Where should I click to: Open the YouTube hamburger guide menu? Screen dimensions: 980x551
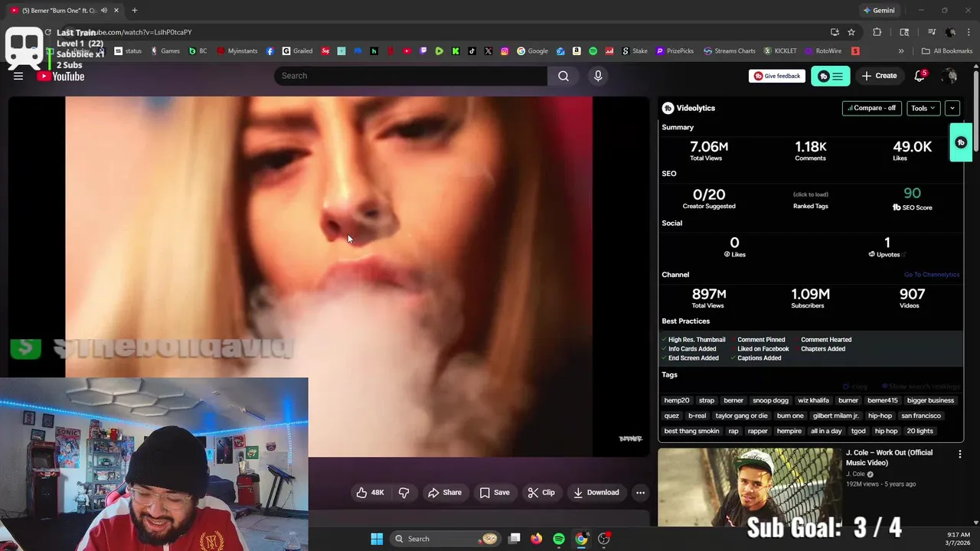pyautogui.click(x=18, y=76)
